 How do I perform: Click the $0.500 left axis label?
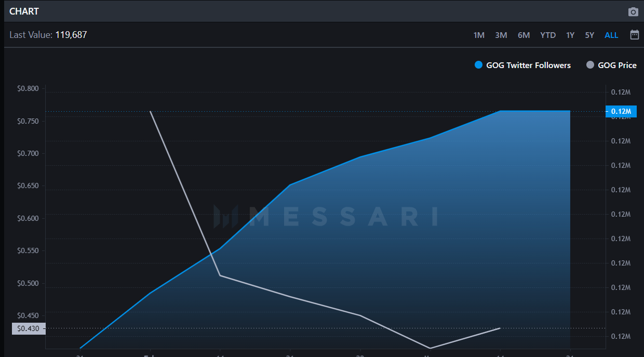click(x=28, y=284)
